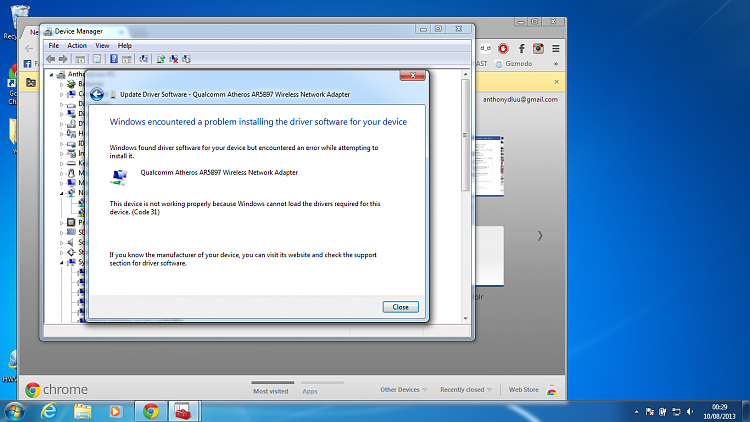
Task: Click the red circular extension icon in Chrome
Action: (503, 48)
